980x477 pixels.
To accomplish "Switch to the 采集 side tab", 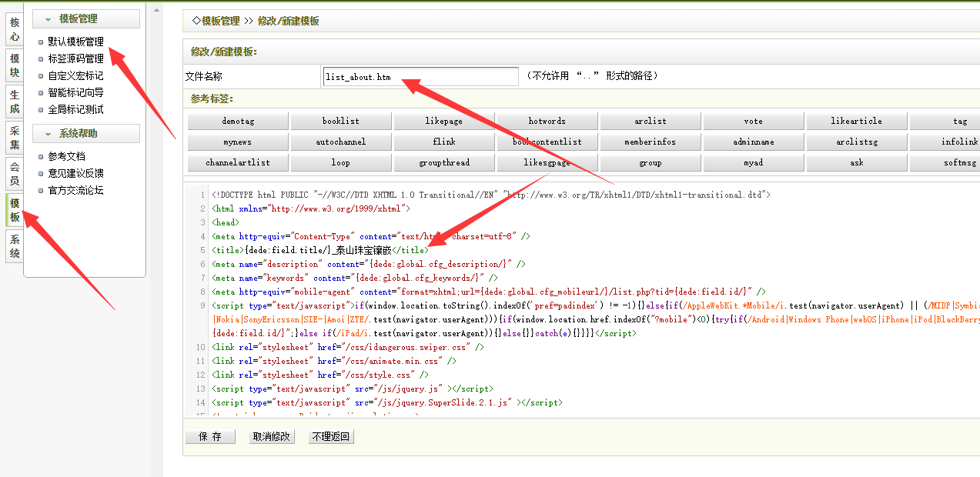I will click(x=15, y=138).
